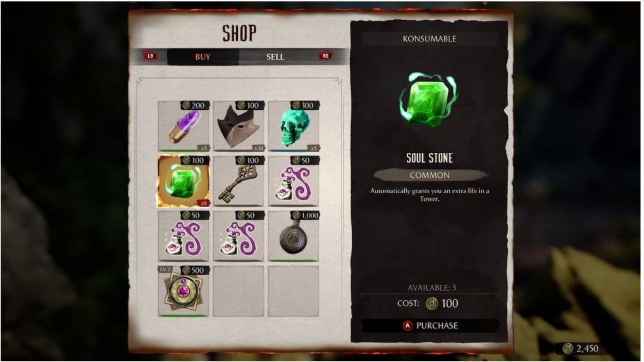This screenshot has height=362, width=644.
Task: Select the purple potion beside the key
Action: (293, 181)
